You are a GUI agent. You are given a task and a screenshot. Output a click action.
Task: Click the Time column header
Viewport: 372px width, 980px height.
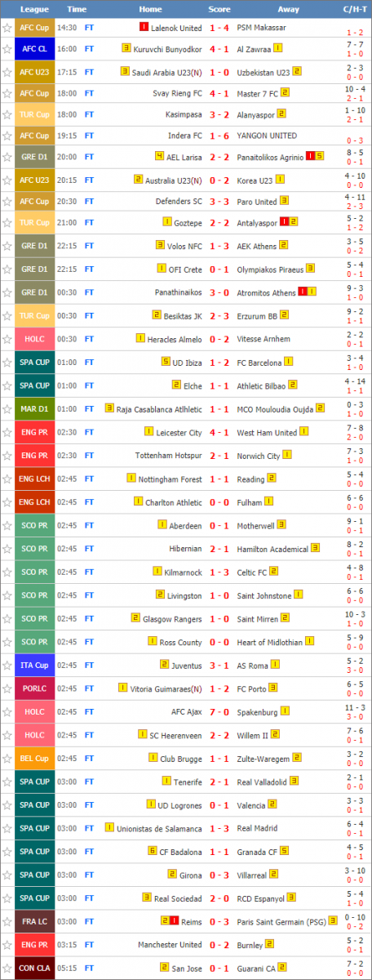[77, 9]
